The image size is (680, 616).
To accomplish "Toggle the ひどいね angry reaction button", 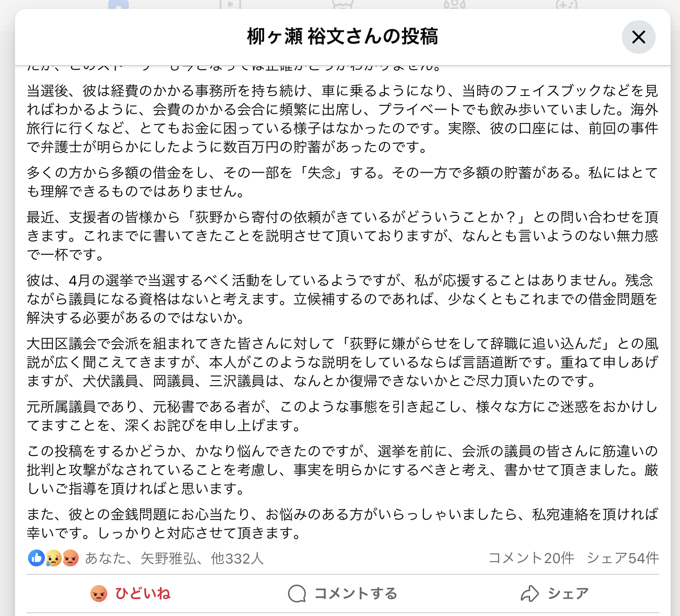I will point(130,594).
